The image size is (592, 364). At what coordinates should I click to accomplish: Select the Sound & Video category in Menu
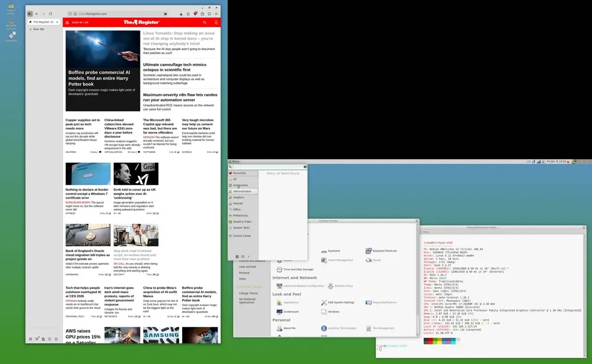pyautogui.click(x=241, y=222)
